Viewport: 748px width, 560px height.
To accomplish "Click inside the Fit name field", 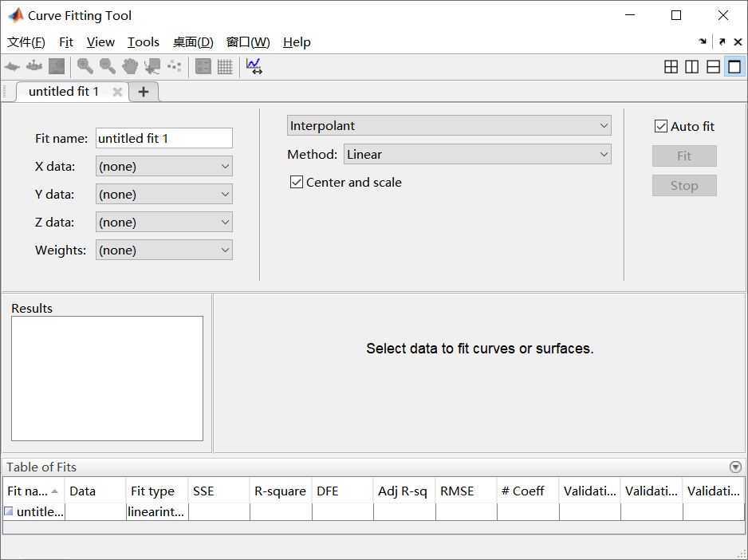I will [x=163, y=138].
